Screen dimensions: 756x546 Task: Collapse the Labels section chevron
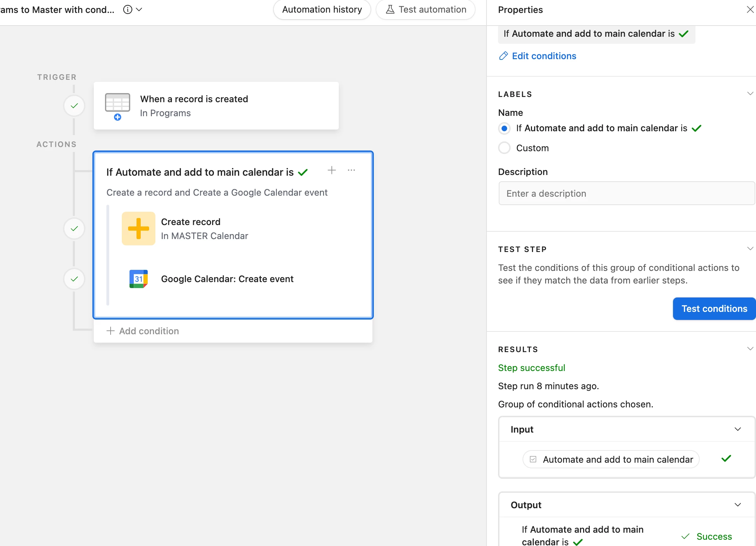click(x=750, y=94)
